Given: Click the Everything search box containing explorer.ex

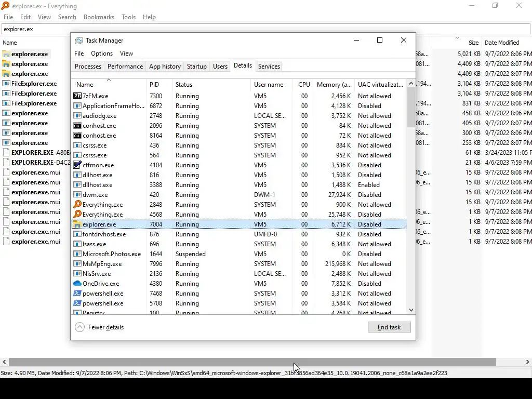Looking at the screenshot, I should 265,29.
